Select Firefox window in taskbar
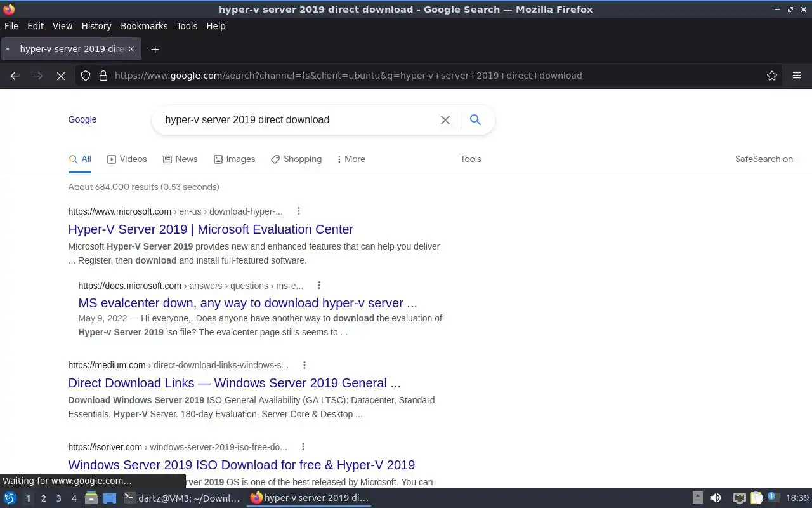This screenshot has width=812, height=508. [x=310, y=498]
